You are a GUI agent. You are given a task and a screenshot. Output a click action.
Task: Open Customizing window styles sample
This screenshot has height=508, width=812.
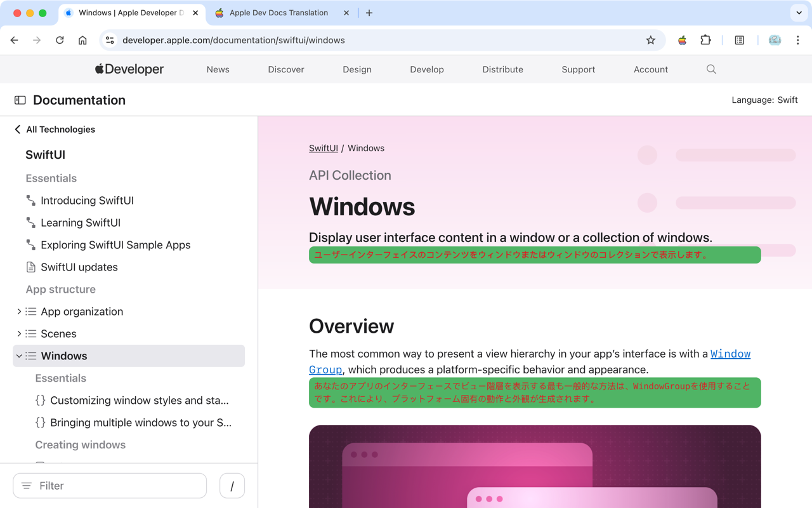coord(140,401)
